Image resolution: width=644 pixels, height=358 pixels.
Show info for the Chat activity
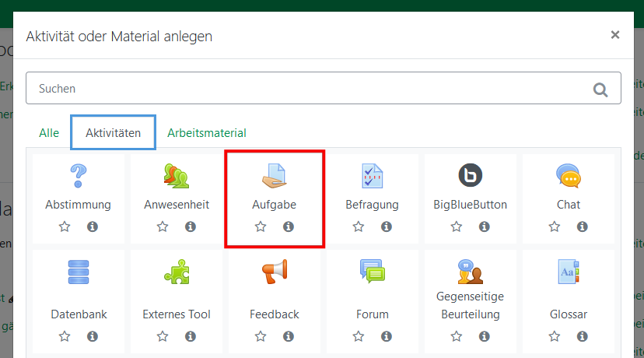coord(582,226)
